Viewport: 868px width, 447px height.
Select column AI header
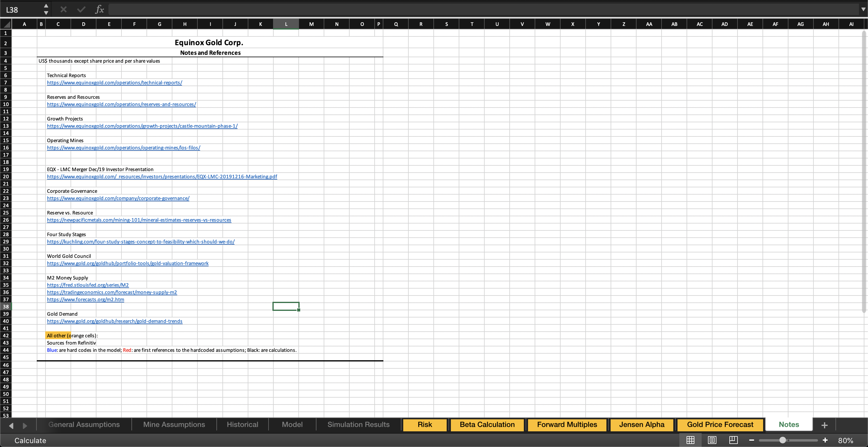click(x=851, y=24)
